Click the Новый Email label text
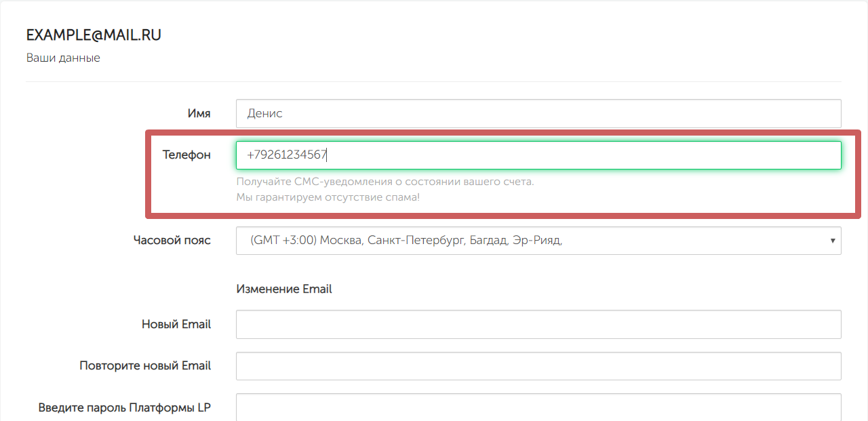 pyautogui.click(x=176, y=324)
